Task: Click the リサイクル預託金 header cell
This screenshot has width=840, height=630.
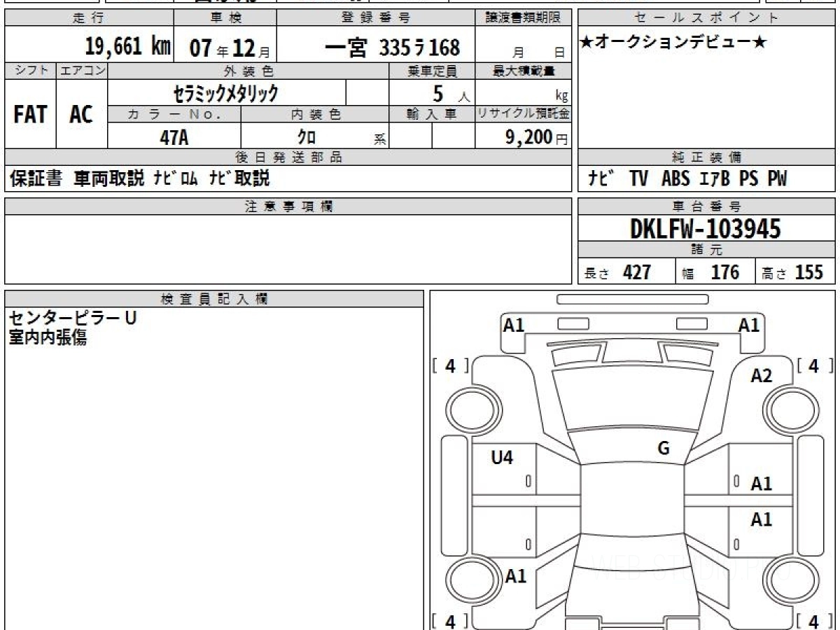Action: (524, 114)
